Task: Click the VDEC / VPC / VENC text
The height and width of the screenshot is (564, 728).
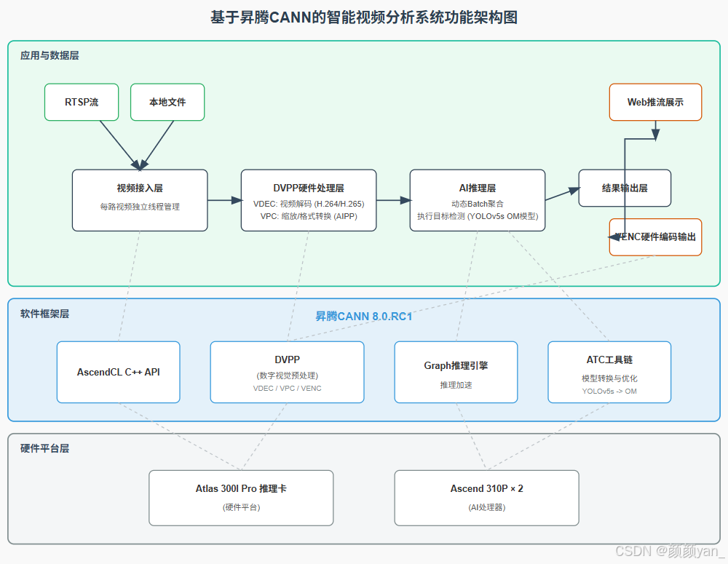Action: pyautogui.click(x=288, y=389)
